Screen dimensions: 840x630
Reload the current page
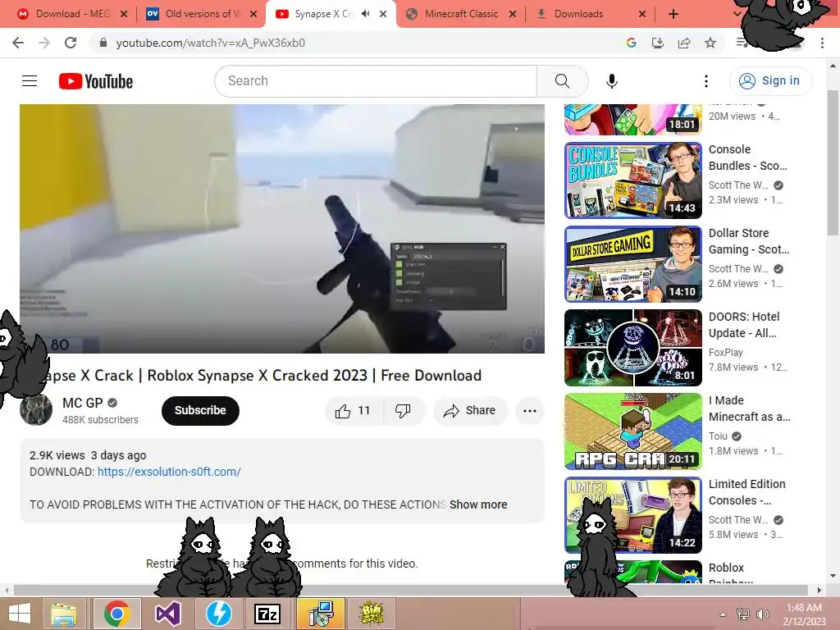[x=71, y=43]
